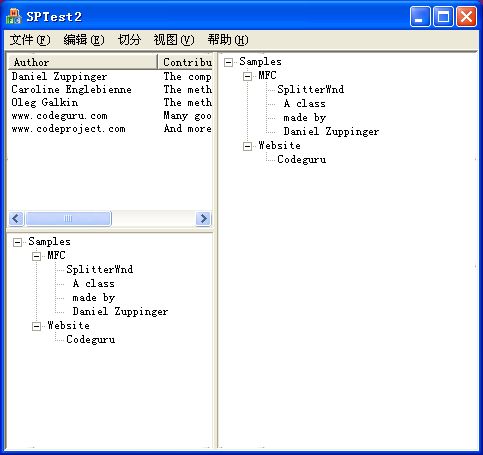
Task: Close the SPTest2 window
Action: coord(466,16)
